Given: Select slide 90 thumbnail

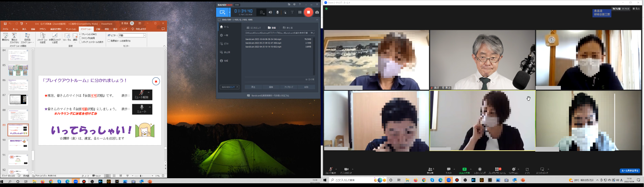Looking at the screenshot, I should point(18,145).
